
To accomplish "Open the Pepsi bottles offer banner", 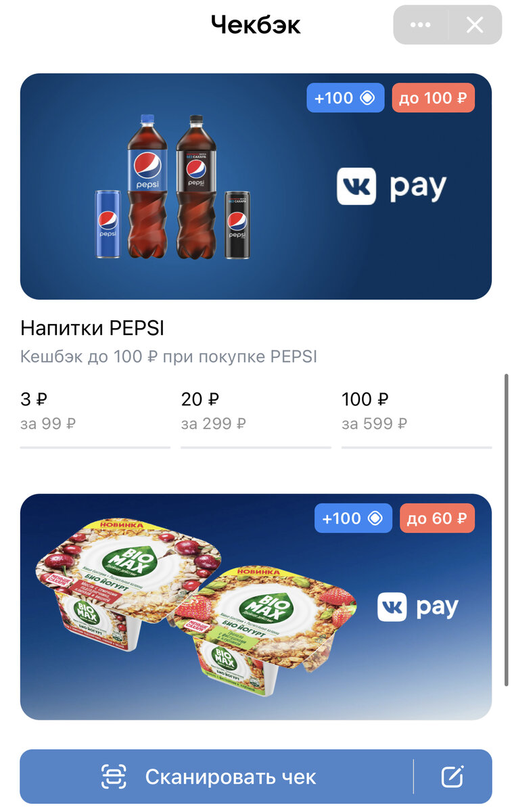I will pyautogui.click(x=256, y=186).
